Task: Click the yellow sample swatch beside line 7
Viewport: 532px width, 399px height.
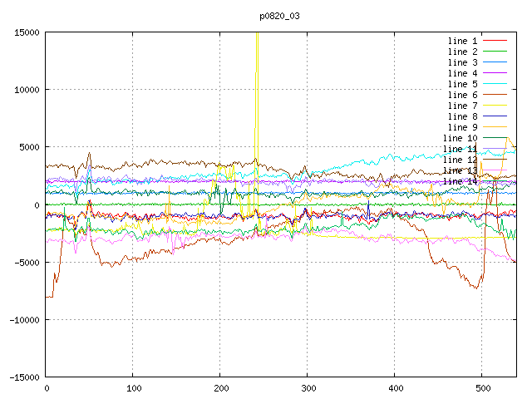Action: click(x=495, y=106)
